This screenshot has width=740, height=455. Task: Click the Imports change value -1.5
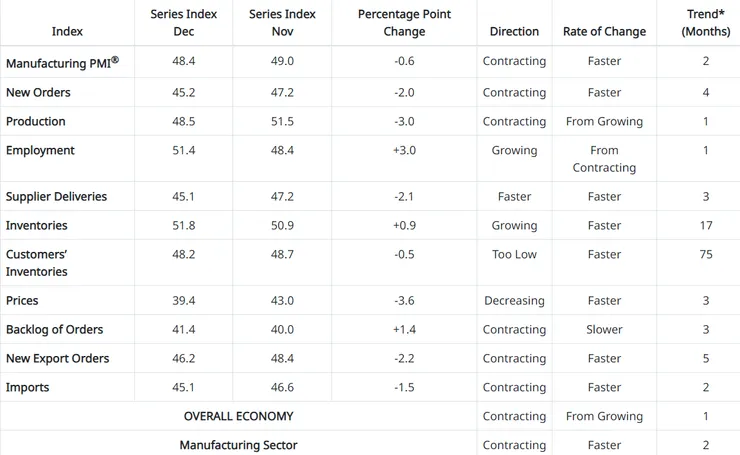point(404,388)
